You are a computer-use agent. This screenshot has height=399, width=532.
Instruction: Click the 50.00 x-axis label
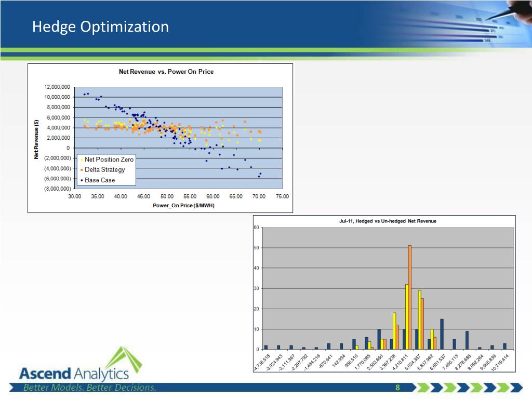point(167,196)
